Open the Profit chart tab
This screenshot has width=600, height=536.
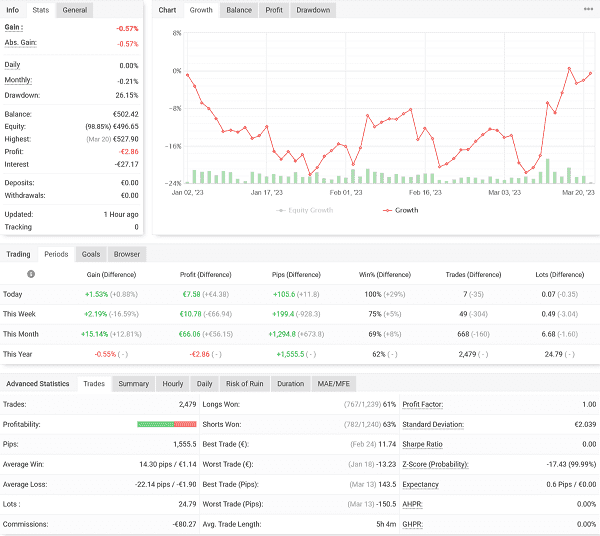coord(274,10)
